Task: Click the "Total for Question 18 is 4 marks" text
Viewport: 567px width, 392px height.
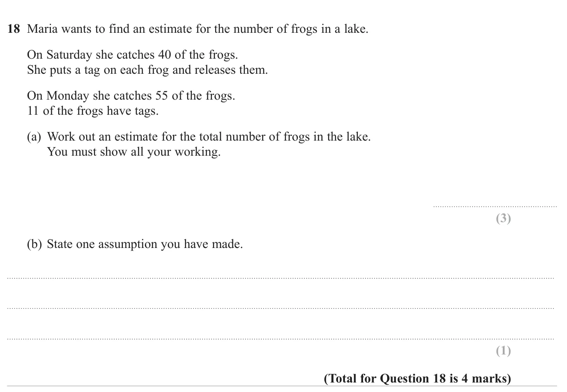Action: [417, 379]
